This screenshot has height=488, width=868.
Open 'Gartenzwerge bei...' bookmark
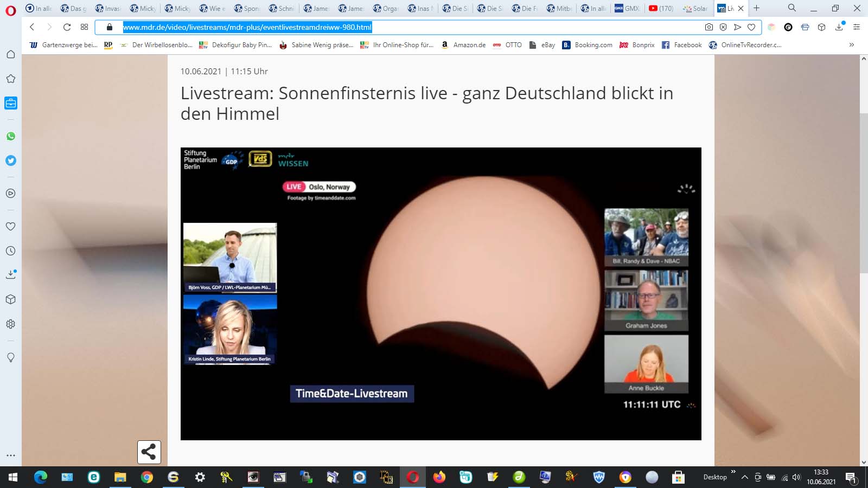[63, 45]
